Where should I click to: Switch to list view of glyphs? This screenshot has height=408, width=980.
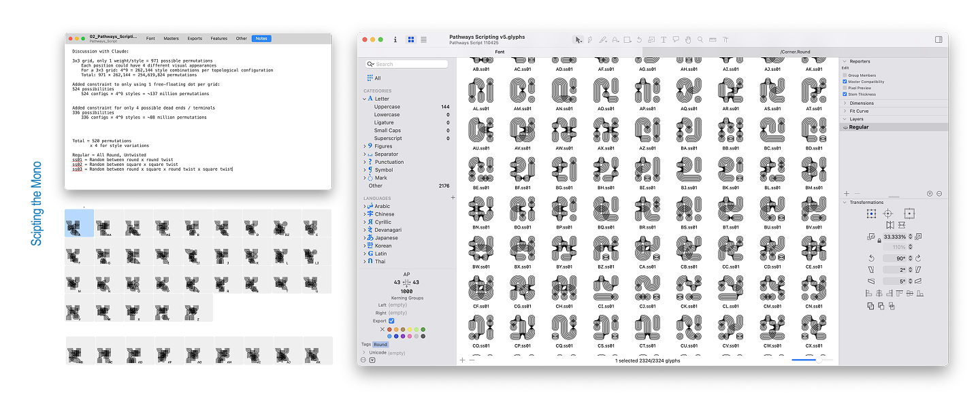[424, 39]
